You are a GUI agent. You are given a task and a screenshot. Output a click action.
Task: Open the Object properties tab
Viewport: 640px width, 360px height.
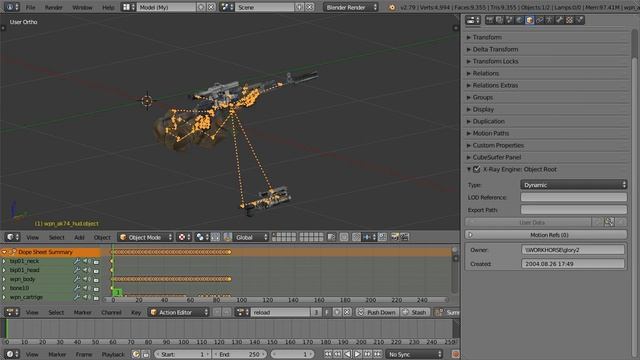tap(529, 20)
